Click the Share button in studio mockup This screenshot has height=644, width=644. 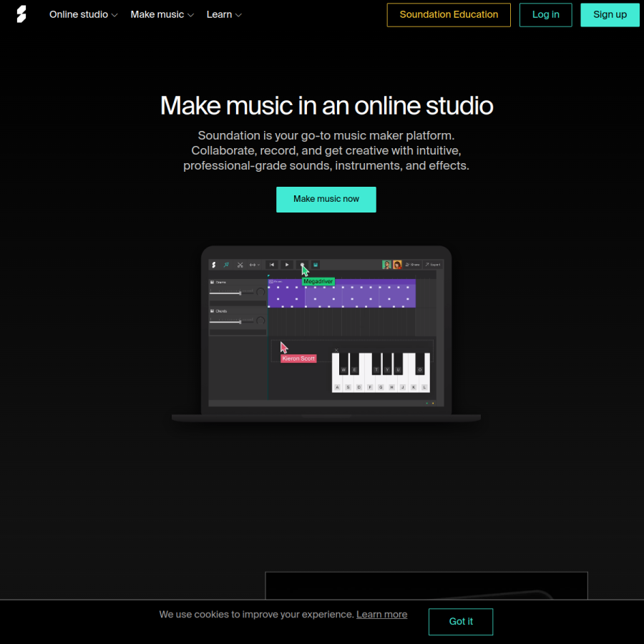click(x=412, y=265)
